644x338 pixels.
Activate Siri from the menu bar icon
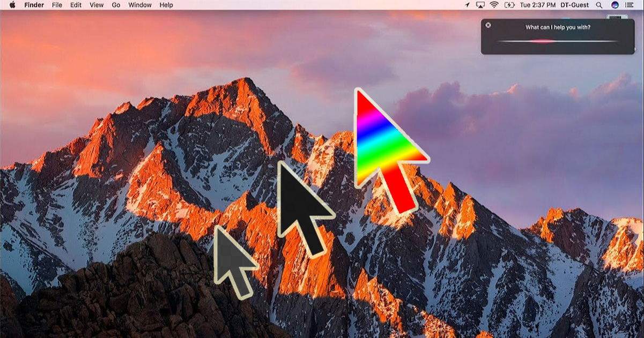coord(615,5)
